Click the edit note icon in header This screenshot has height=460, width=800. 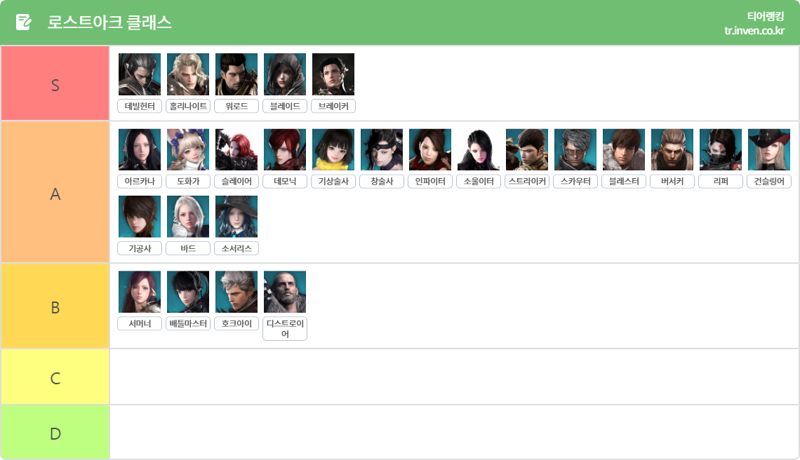[x=23, y=22]
